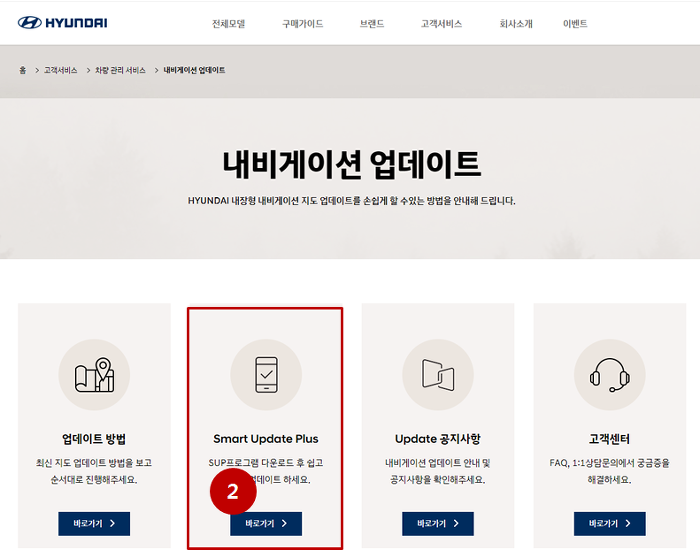This screenshot has width=700, height=550.
Task: Click the headset icon for 고객센터
Action: 610,375
